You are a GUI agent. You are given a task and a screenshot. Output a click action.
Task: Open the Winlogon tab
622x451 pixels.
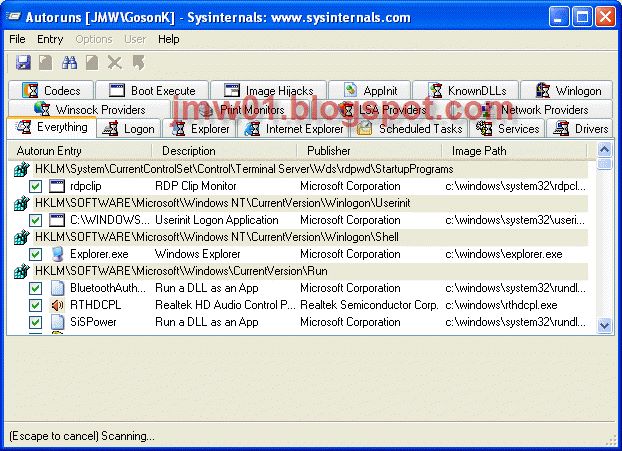pos(566,90)
